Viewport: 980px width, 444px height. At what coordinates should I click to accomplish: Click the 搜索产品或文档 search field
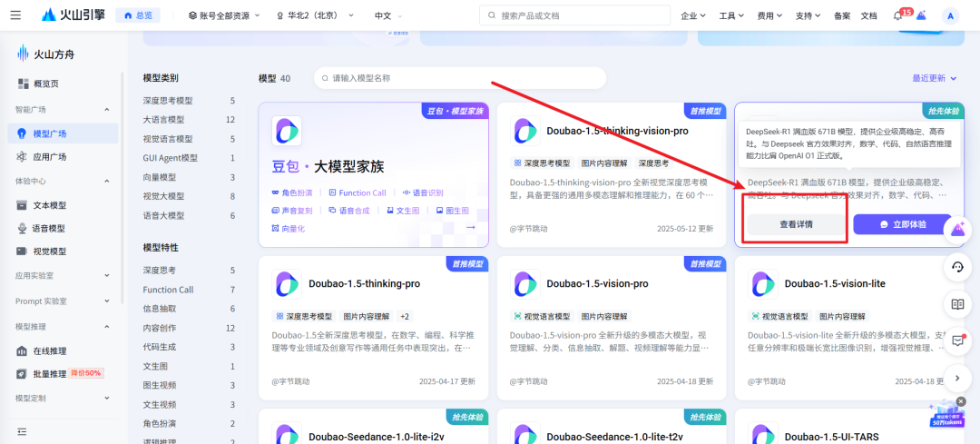(574, 15)
